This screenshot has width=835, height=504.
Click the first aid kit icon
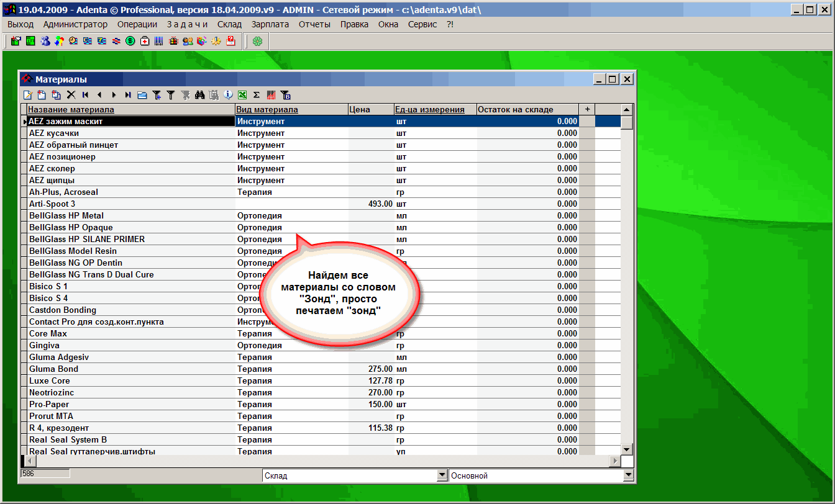(145, 41)
